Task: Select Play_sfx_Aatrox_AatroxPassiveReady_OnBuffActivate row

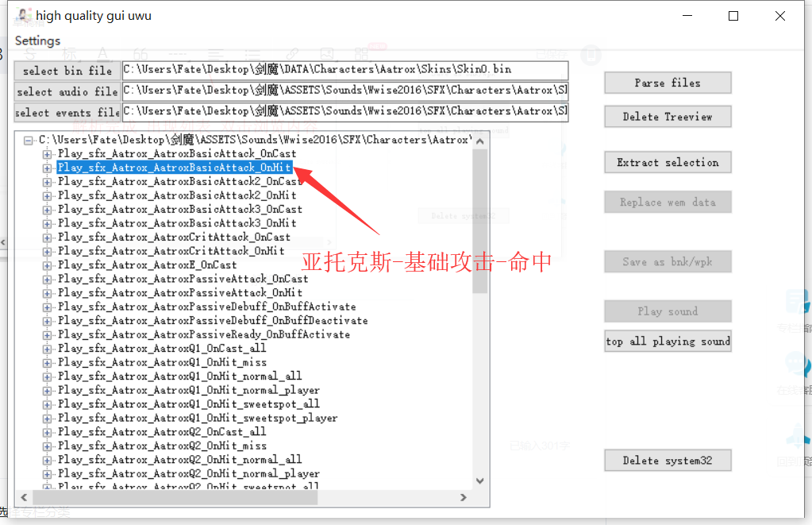Action: pos(203,334)
